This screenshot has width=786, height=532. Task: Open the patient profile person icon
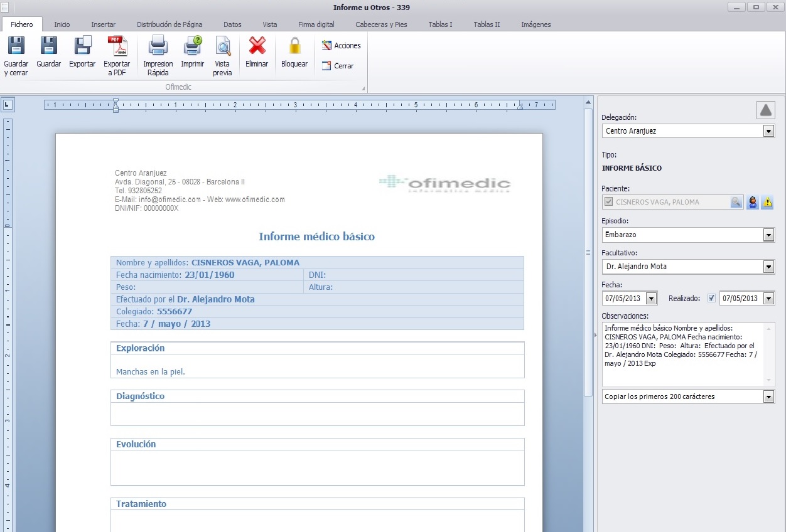[x=752, y=202]
